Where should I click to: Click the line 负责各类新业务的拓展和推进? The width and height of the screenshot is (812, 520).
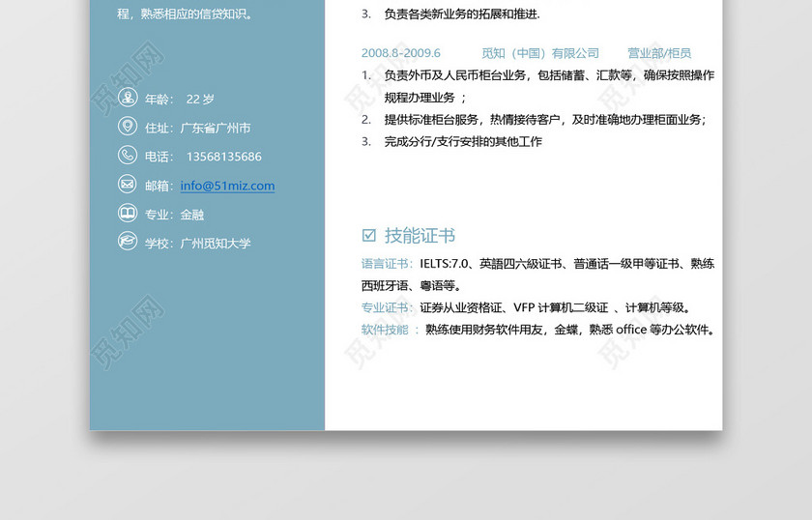coord(462,14)
